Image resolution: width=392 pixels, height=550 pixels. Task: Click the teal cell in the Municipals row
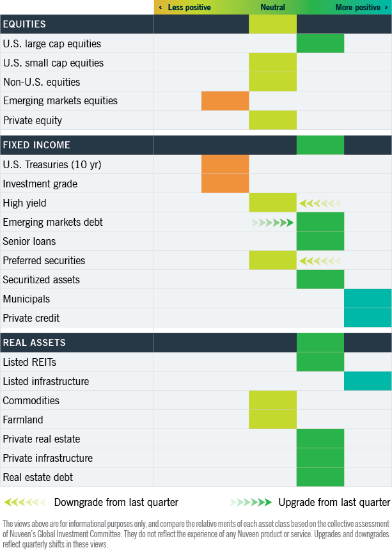click(x=368, y=299)
